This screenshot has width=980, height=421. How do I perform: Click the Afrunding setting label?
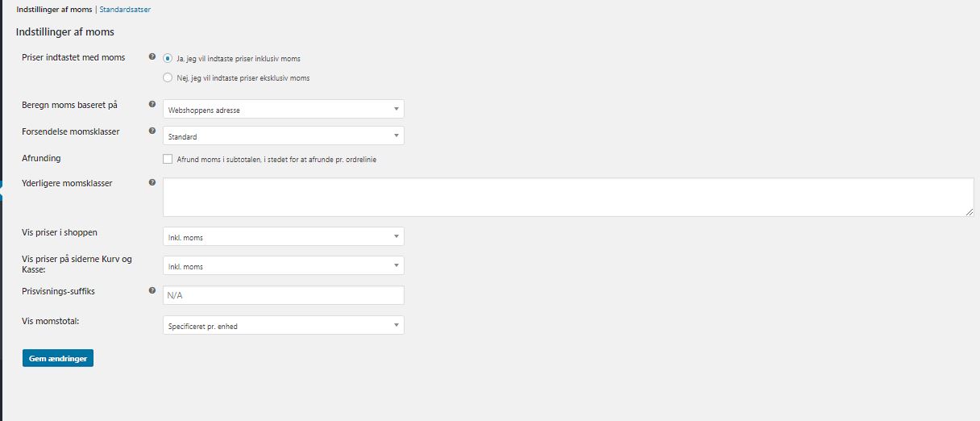click(41, 158)
